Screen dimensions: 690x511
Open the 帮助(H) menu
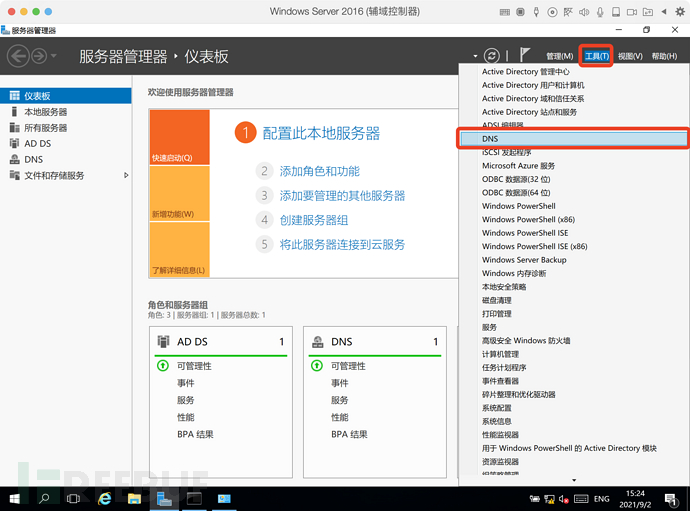pos(664,56)
